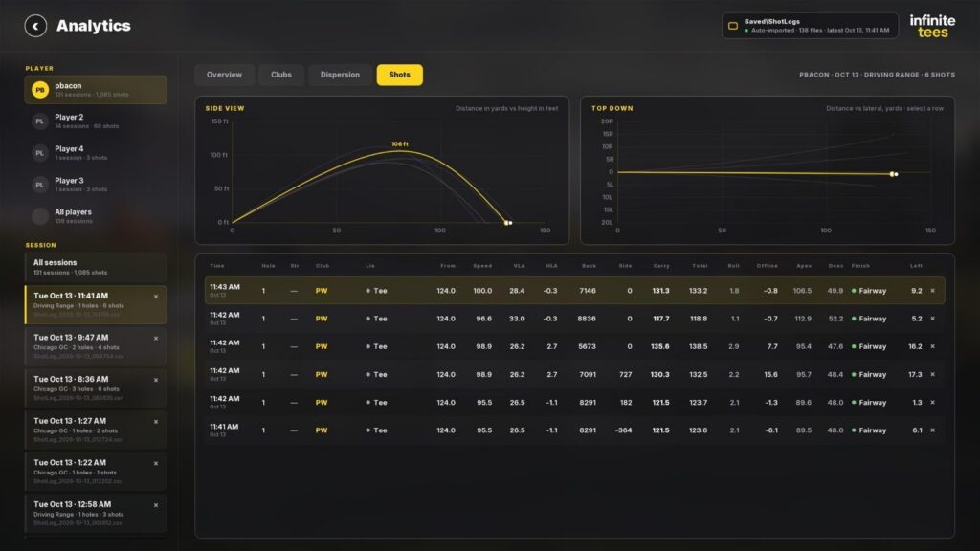The image size is (980, 551).
Task: Select shot row with side spin 182
Action: click(x=574, y=403)
